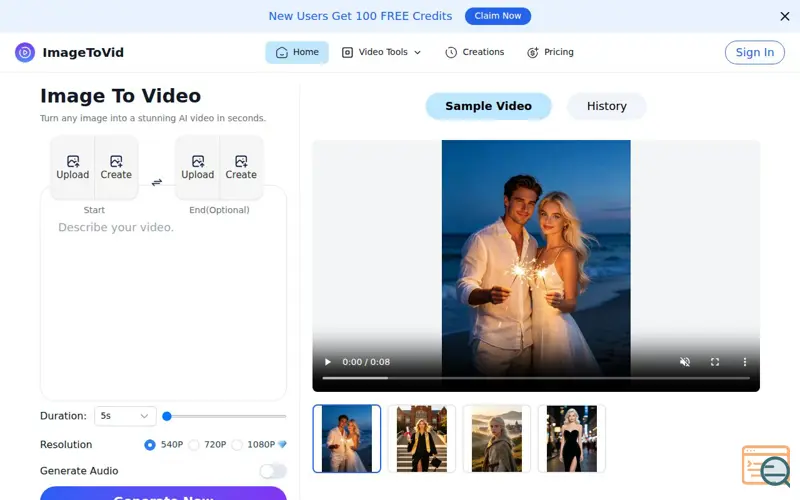
Task: Swap start and end images
Action: pos(157,182)
